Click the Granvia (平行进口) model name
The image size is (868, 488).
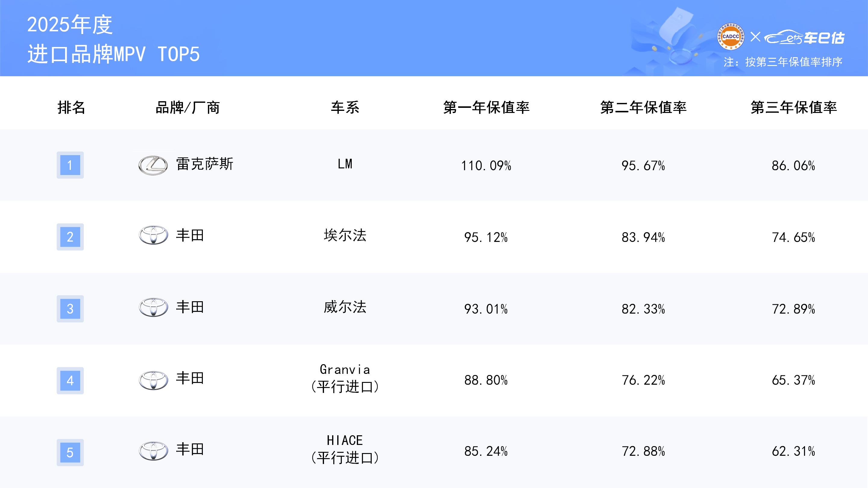[345, 378]
